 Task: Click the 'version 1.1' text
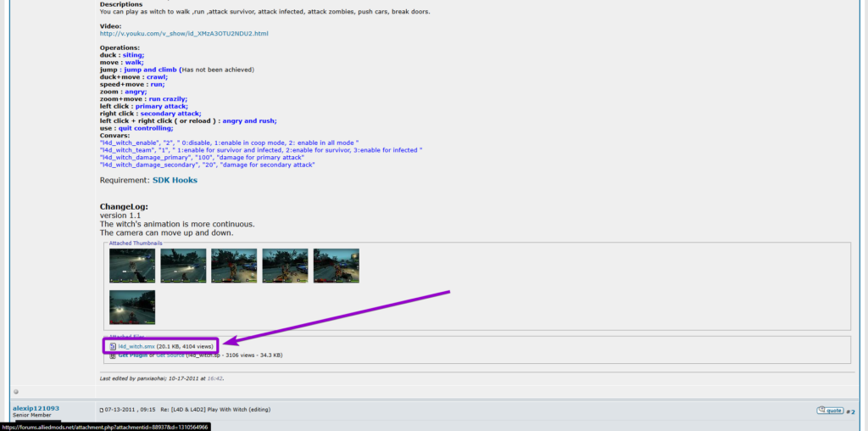pyautogui.click(x=120, y=215)
